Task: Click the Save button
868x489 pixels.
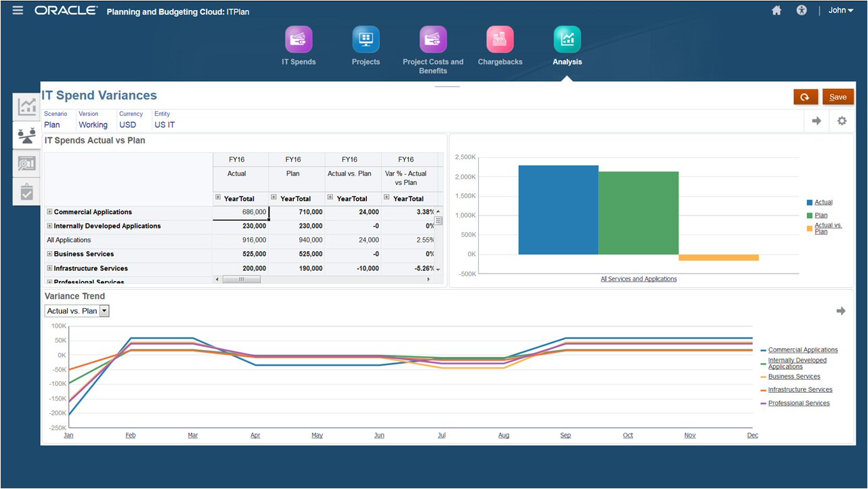Action: (x=838, y=96)
